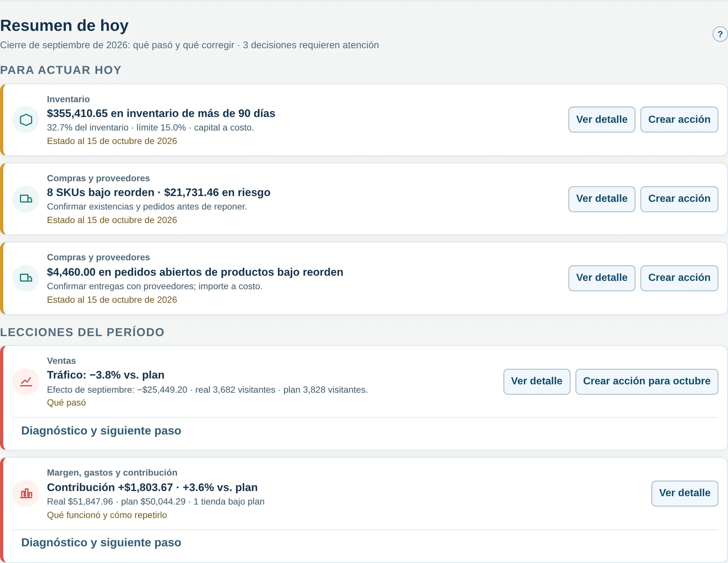Click the text '3 decisiones requieren atención'

click(311, 45)
